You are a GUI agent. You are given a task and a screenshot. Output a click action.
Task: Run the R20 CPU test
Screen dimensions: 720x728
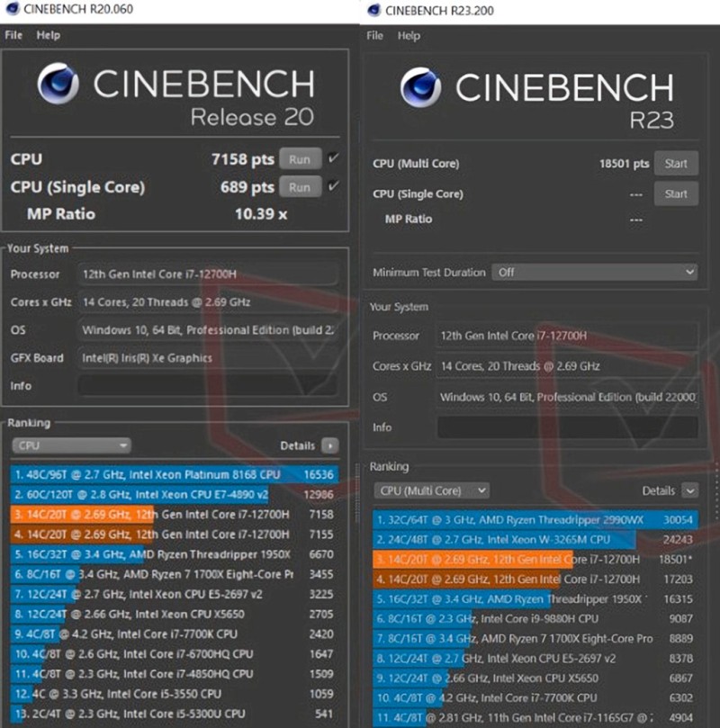(x=301, y=159)
